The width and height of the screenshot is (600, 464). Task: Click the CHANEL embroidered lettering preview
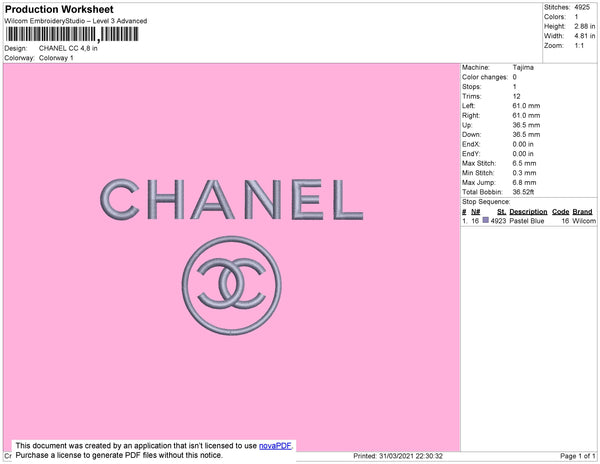tap(232, 199)
